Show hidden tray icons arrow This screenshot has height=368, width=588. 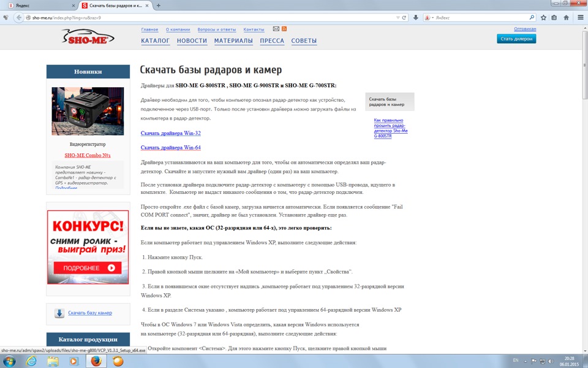[526, 361]
